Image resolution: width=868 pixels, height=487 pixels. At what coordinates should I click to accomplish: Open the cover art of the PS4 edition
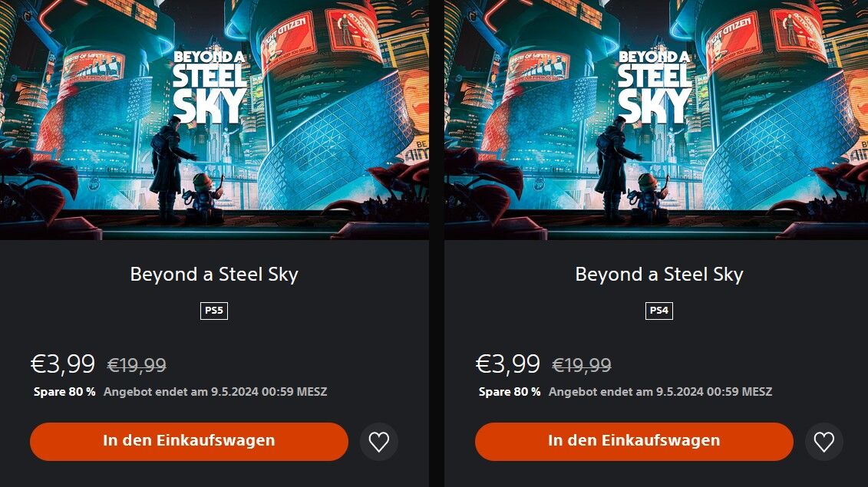pos(656,120)
